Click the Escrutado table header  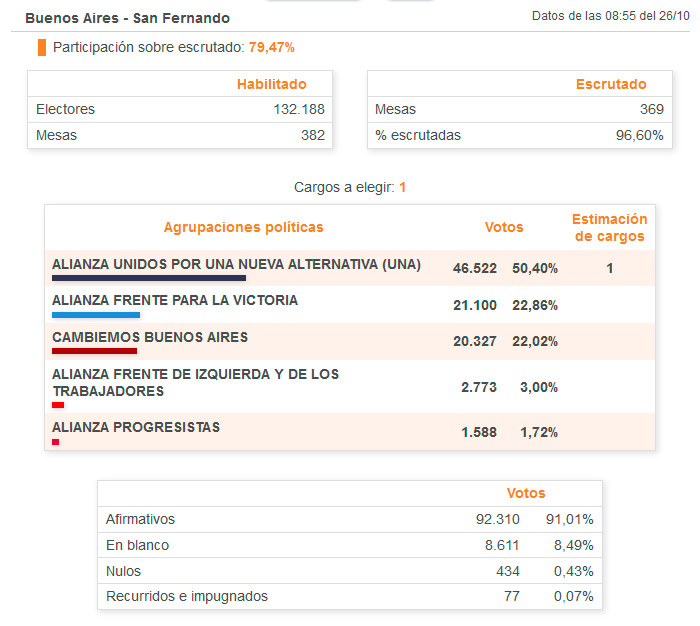click(x=611, y=85)
